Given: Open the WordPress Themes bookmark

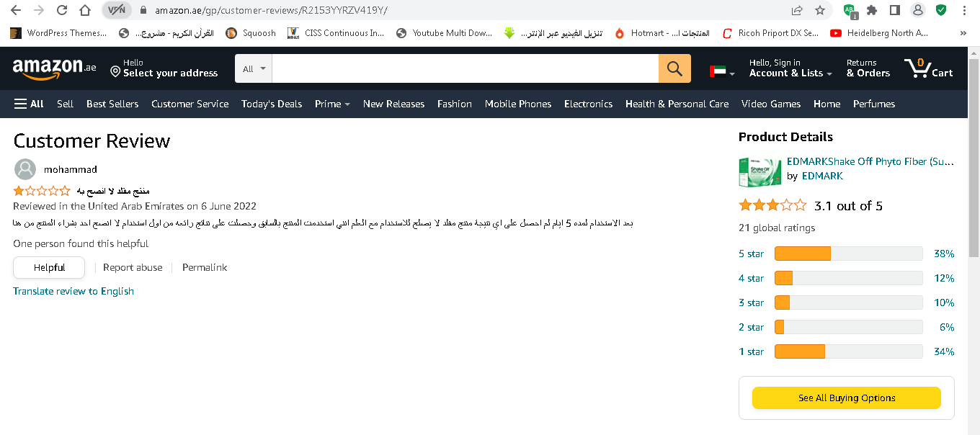Looking at the screenshot, I should (x=59, y=33).
